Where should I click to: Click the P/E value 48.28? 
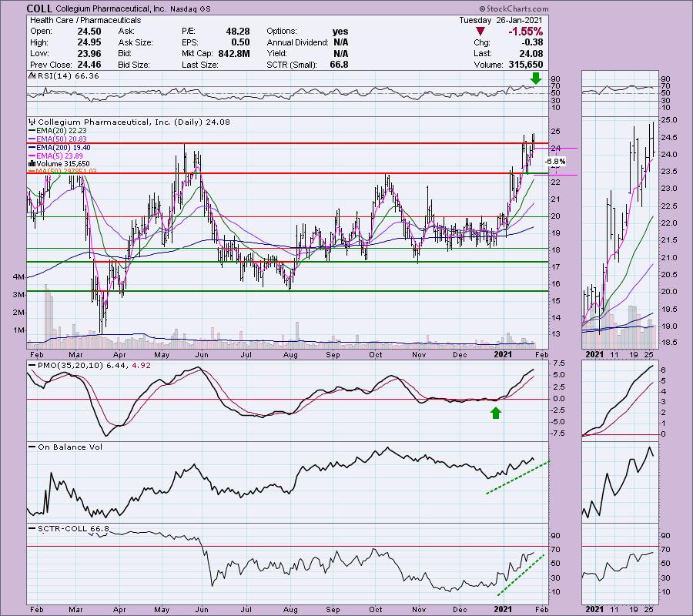pos(238,32)
